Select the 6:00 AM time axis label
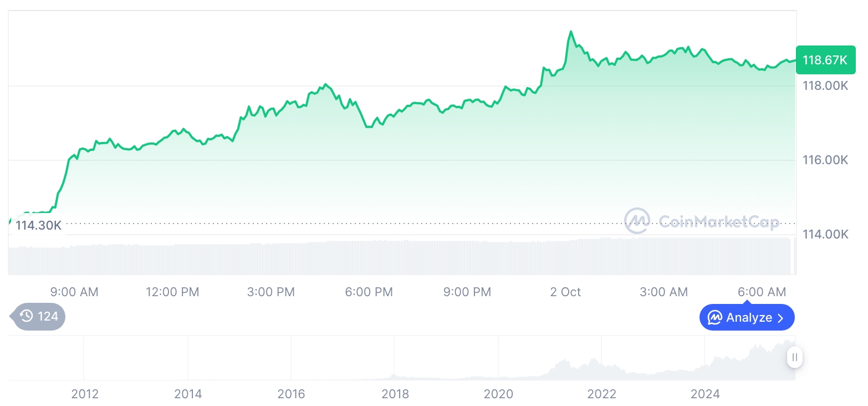Image resolution: width=868 pixels, height=406 pixels. coord(762,292)
